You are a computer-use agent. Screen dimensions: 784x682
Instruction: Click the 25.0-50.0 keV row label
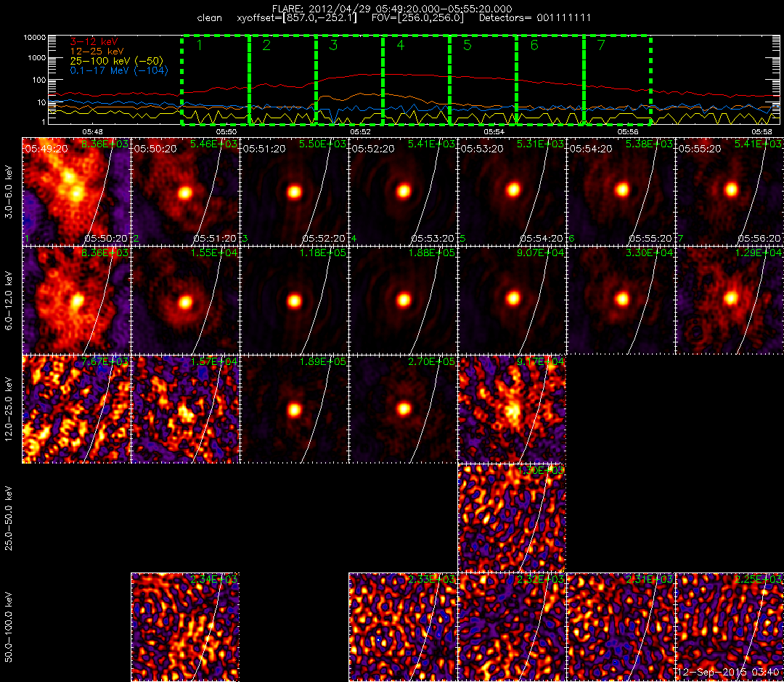(x=9, y=519)
